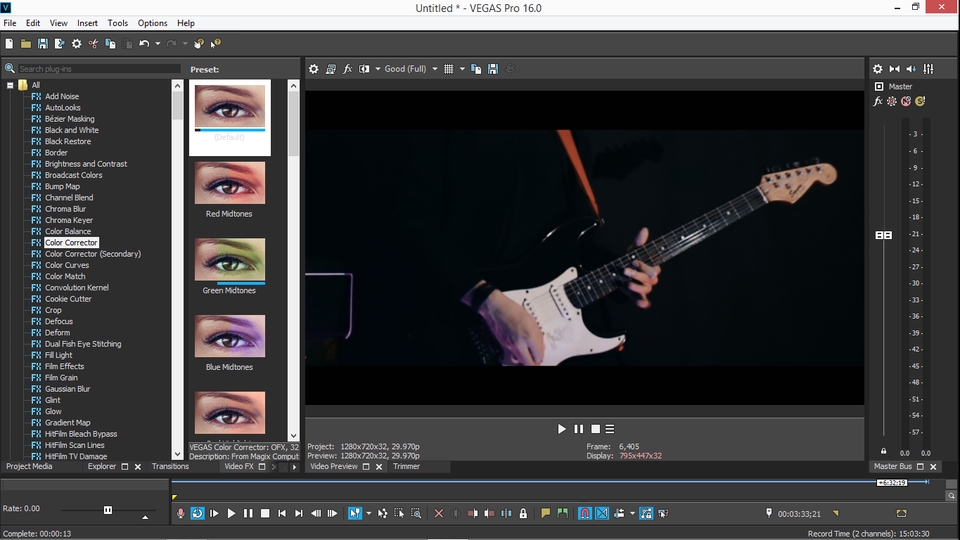Image resolution: width=960 pixels, height=540 pixels.
Task: Open edit tool selection dropdown arrow
Action: [x=369, y=513]
